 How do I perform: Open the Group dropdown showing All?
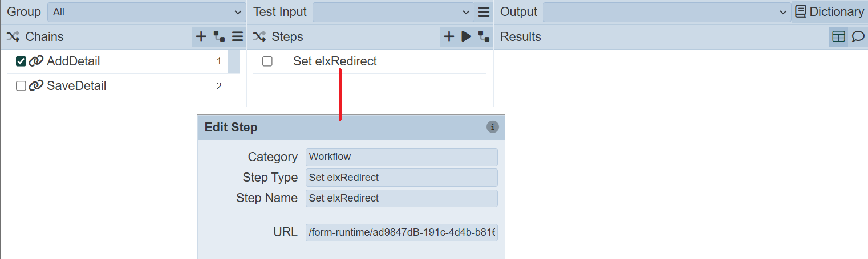pyautogui.click(x=147, y=12)
